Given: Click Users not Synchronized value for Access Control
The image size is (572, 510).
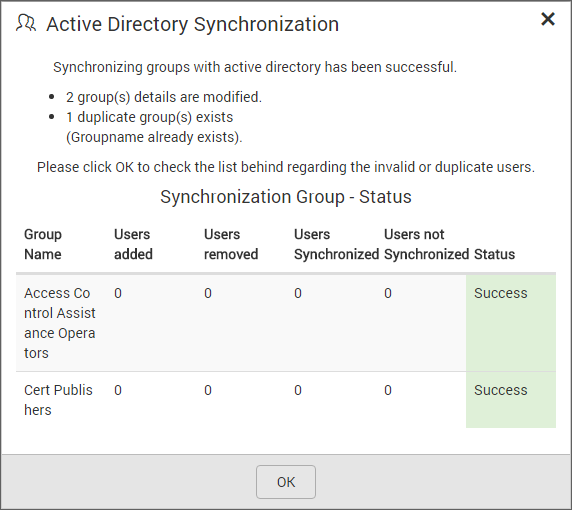Looking at the screenshot, I should click(388, 293).
